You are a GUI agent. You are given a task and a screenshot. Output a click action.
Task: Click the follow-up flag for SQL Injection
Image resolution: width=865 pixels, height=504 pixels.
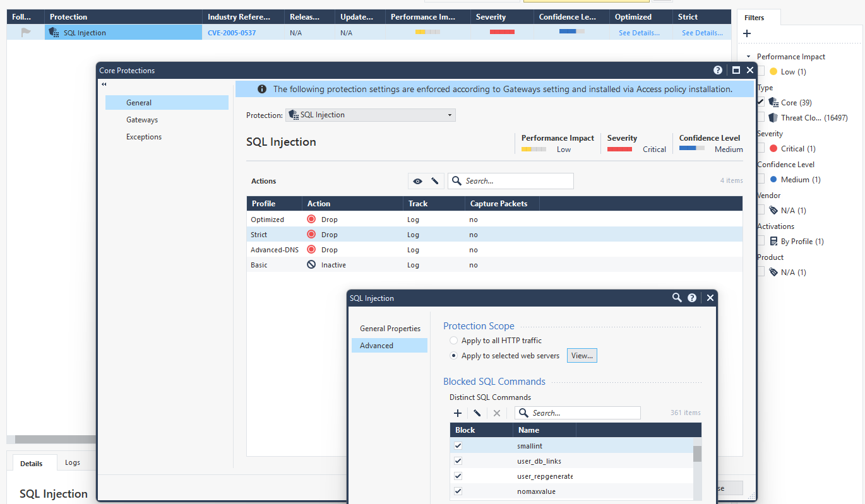point(26,32)
